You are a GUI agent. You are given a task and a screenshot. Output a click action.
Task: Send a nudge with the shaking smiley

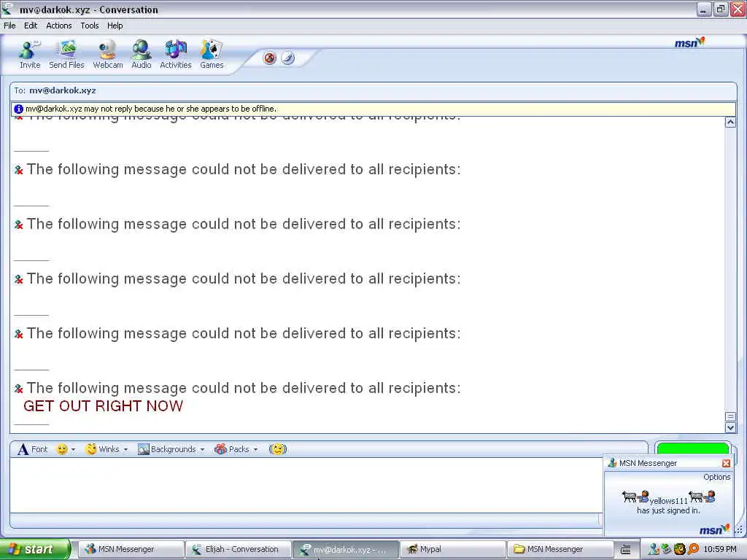(x=278, y=449)
